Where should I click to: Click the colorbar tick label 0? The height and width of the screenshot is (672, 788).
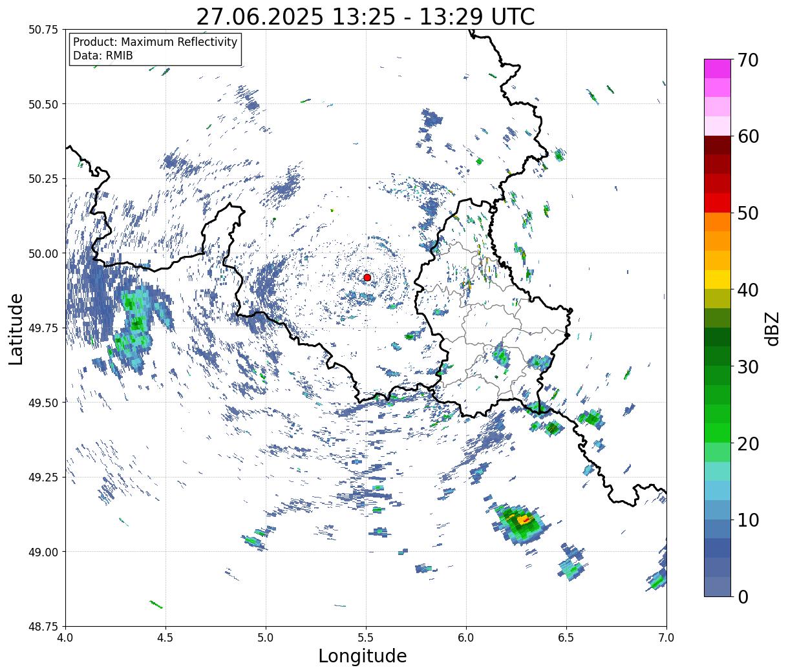(x=743, y=597)
